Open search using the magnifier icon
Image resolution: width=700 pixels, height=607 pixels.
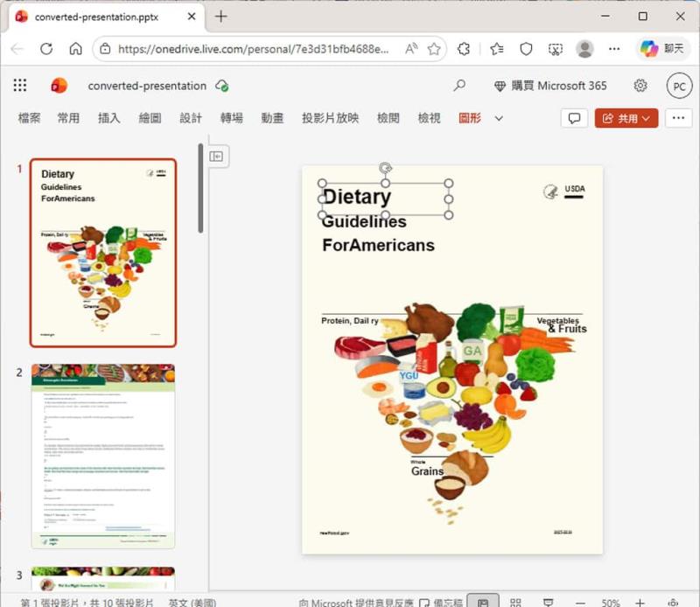pyautogui.click(x=459, y=86)
